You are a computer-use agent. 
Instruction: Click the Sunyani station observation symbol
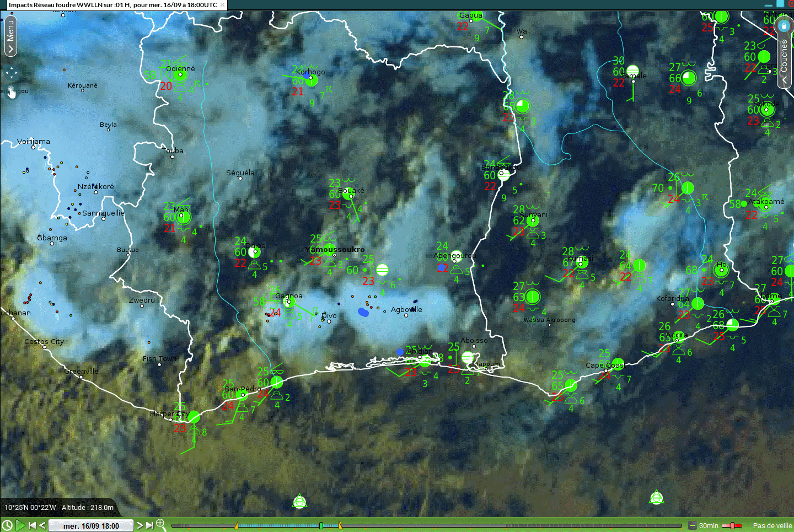533,221
